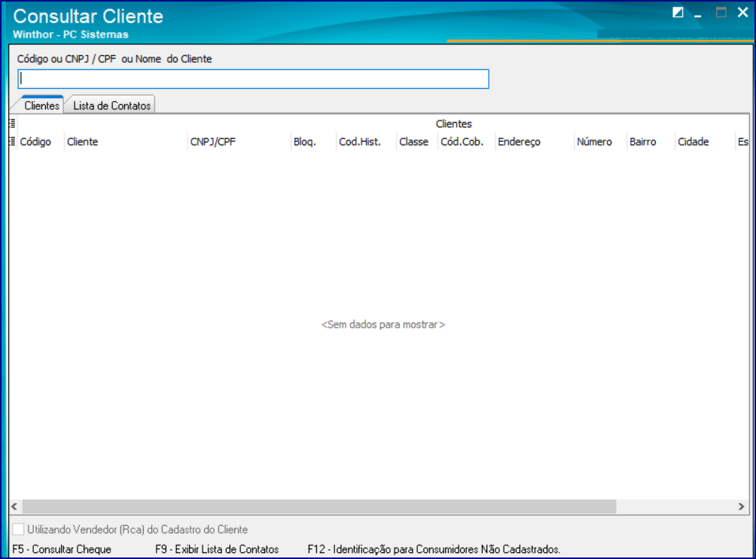Open the Lista de Contatos tab
Screen dimensions: 756x559
pos(111,106)
